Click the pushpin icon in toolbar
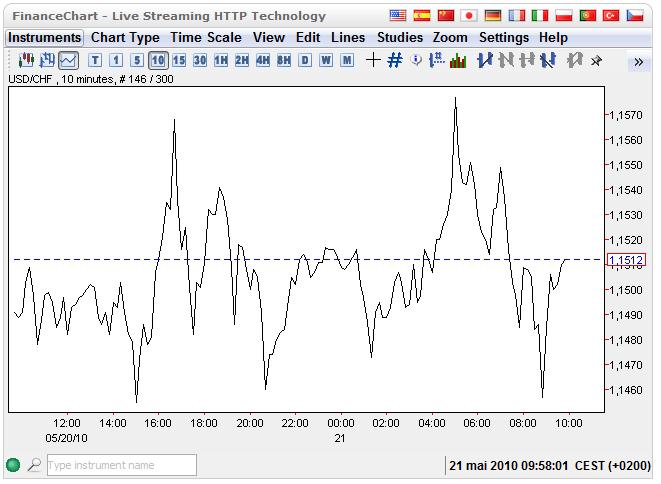The image size is (661, 484). pyautogui.click(x=596, y=60)
